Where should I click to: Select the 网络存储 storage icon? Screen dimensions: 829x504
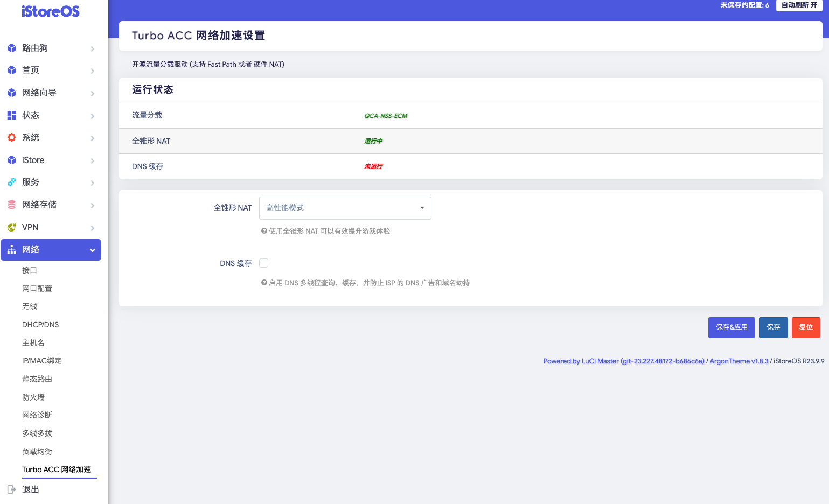click(12, 205)
